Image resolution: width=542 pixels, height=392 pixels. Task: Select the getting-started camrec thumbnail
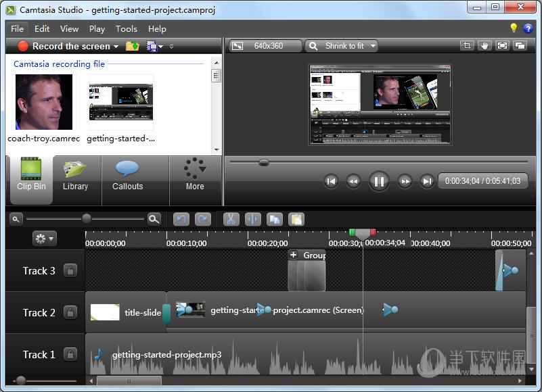click(x=121, y=102)
